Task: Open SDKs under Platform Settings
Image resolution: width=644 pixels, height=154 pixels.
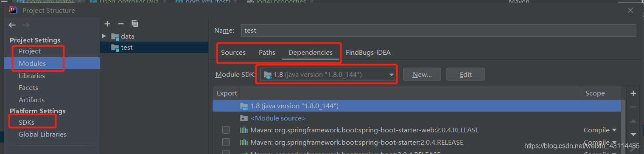Action: [26, 122]
